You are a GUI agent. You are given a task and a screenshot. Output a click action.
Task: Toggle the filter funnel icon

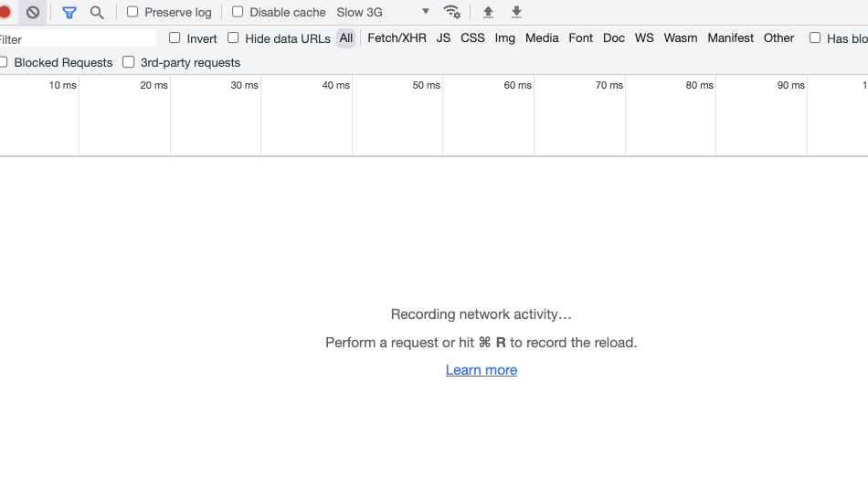click(x=69, y=12)
